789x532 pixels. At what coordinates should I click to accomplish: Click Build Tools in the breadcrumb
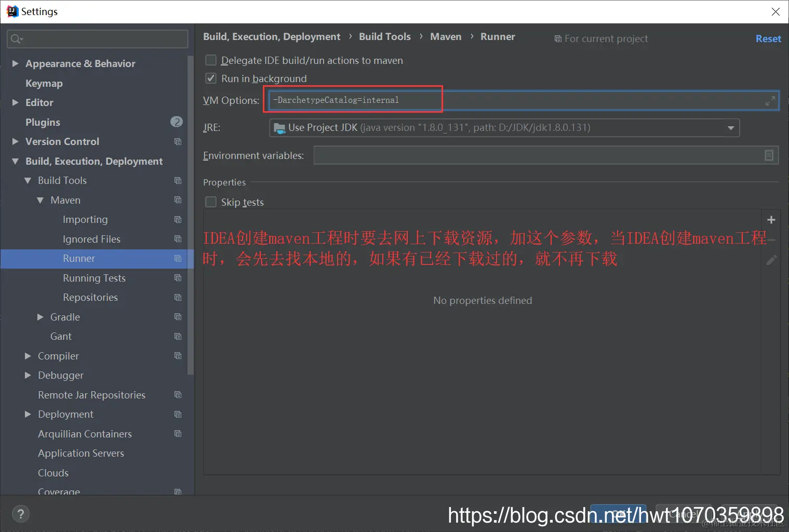pos(385,36)
